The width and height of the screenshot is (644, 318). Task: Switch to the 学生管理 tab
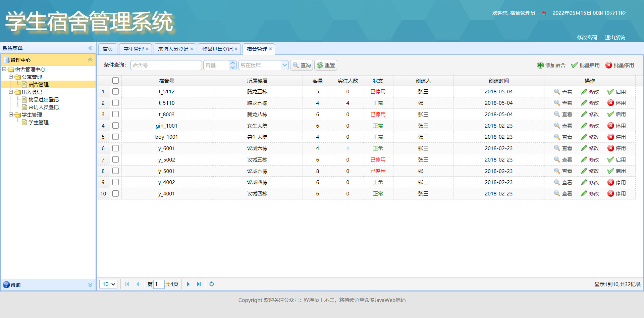click(133, 49)
